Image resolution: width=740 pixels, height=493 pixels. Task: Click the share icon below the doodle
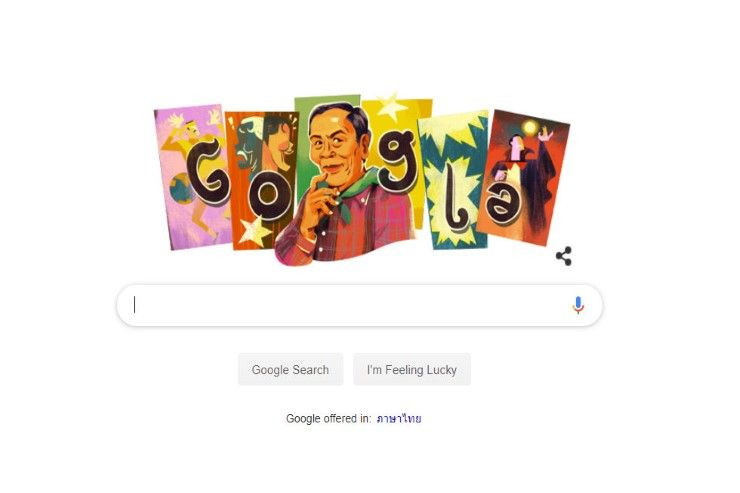(564, 256)
